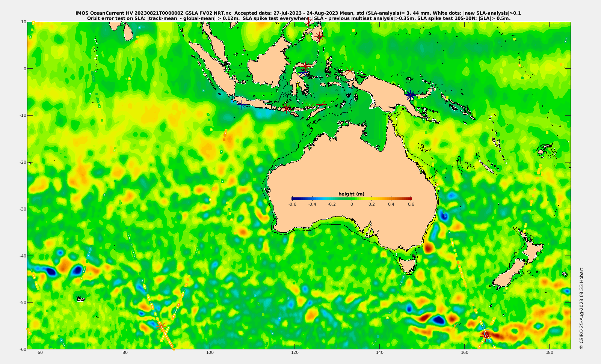Image resolution: width=601 pixels, height=364 pixels.
Task: Click the blue star marker beside Sulawesi
Action: click(x=303, y=73)
